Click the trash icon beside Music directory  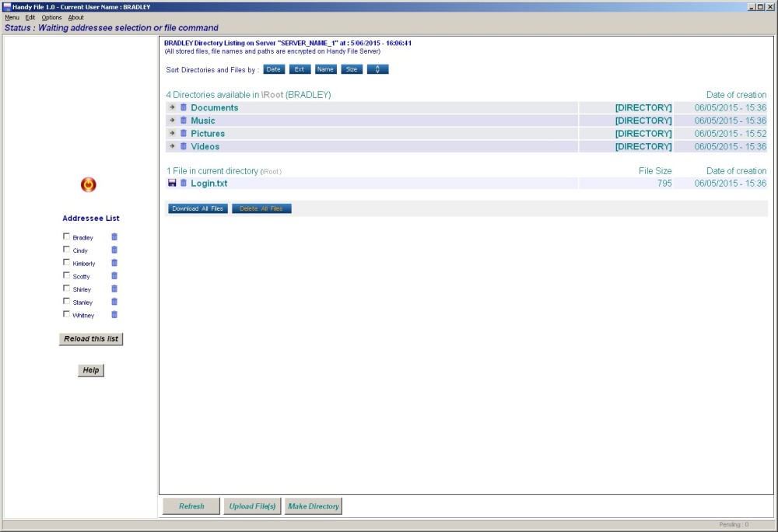184,121
